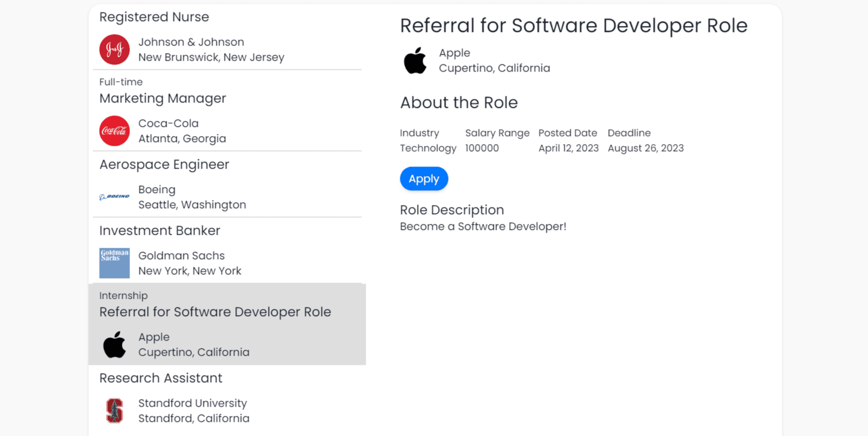
Task: Click 'New Brunswick, New Jersey' location
Action: [211, 57]
